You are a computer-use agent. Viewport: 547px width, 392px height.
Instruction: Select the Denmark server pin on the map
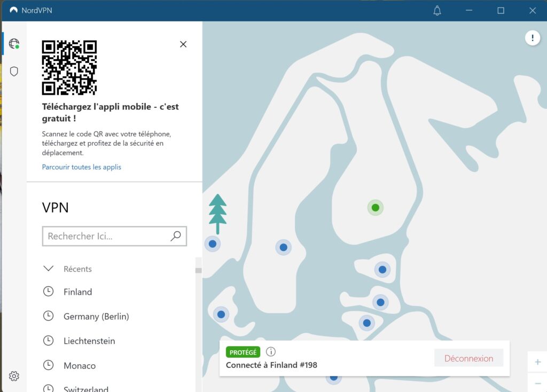tap(221, 314)
